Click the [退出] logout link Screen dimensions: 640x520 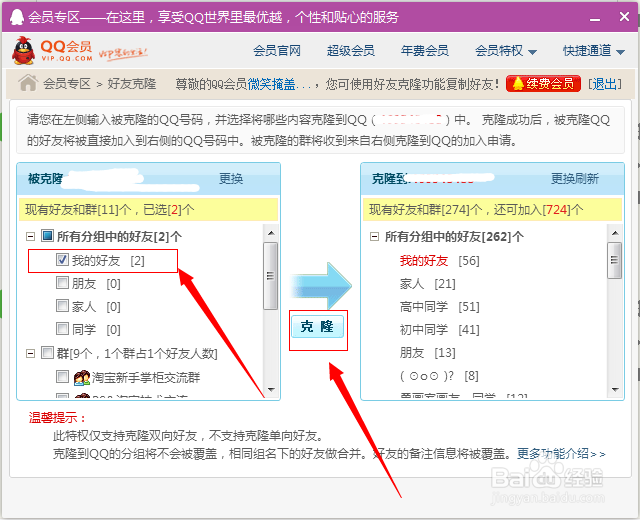(605, 84)
